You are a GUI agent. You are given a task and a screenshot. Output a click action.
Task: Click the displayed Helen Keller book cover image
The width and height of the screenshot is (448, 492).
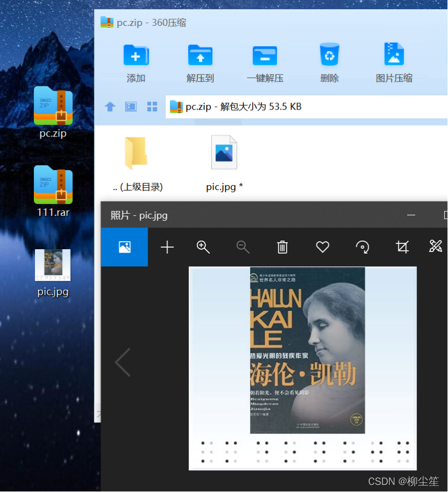(307, 350)
